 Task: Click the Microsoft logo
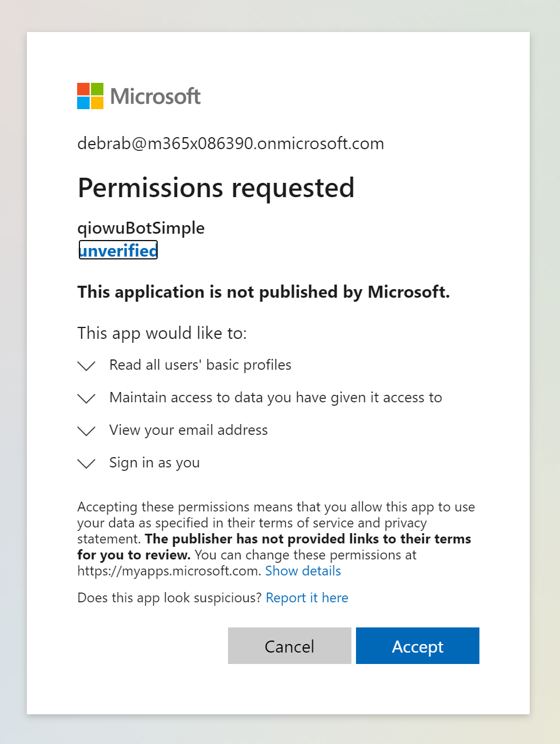[x=139, y=96]
